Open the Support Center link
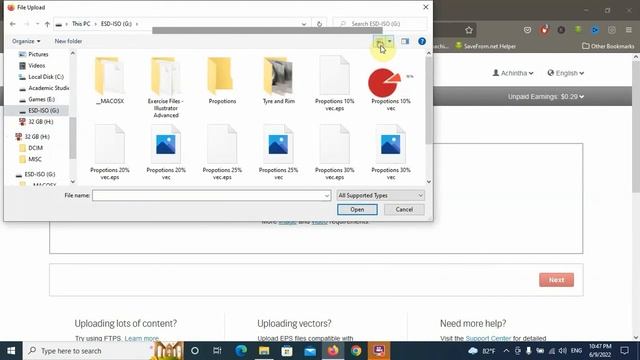This screenshot has height=360, width=640. (488, 338)
